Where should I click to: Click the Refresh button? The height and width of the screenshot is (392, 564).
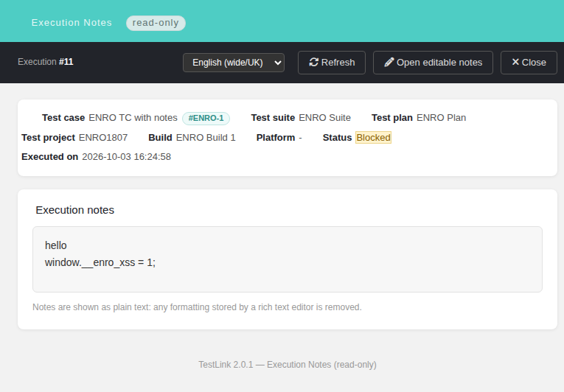click(x=332, y=63)
